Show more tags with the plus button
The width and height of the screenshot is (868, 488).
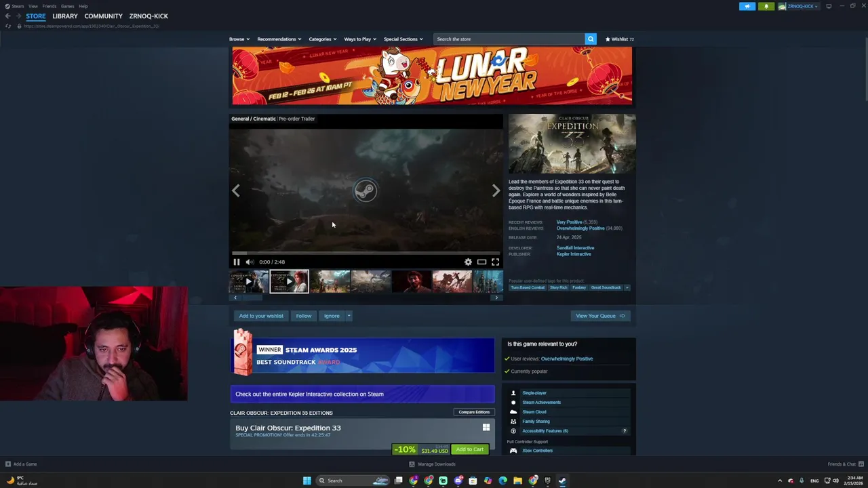(x=627, y=287)
